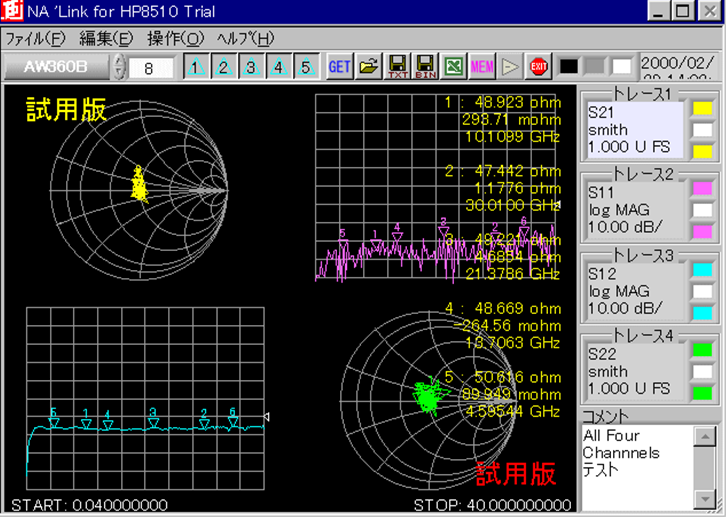726x517 pixels.
Task: Click bottom green swatch of トレース4
Action: 702,393
